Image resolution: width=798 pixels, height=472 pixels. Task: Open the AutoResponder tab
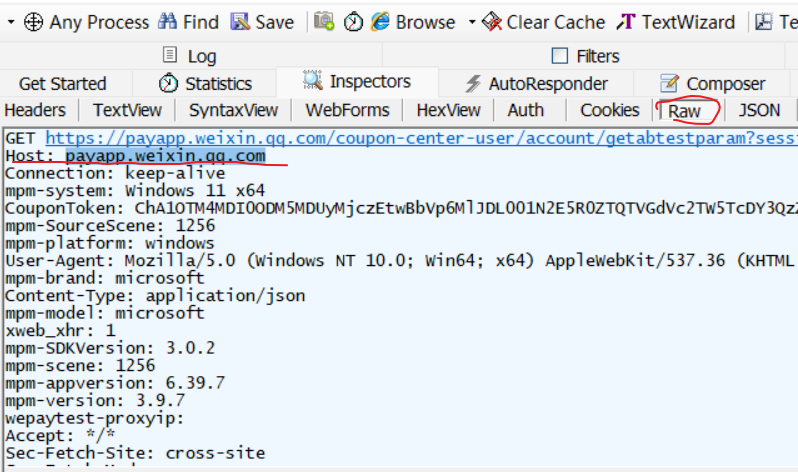[x=536, y=84]
